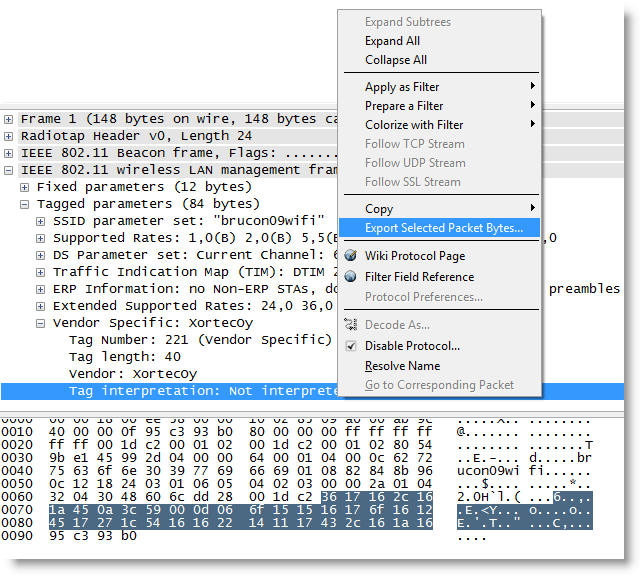Expand the Radiotap Header node

[8, 136]
